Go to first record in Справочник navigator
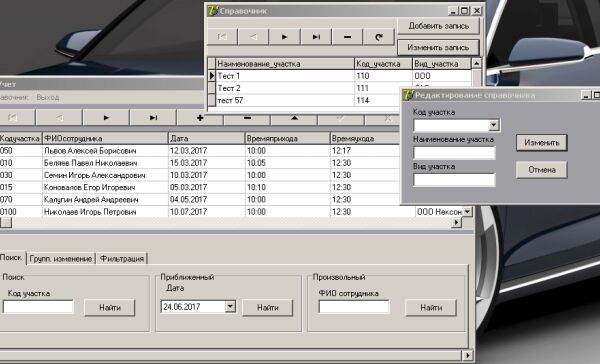 222,37
